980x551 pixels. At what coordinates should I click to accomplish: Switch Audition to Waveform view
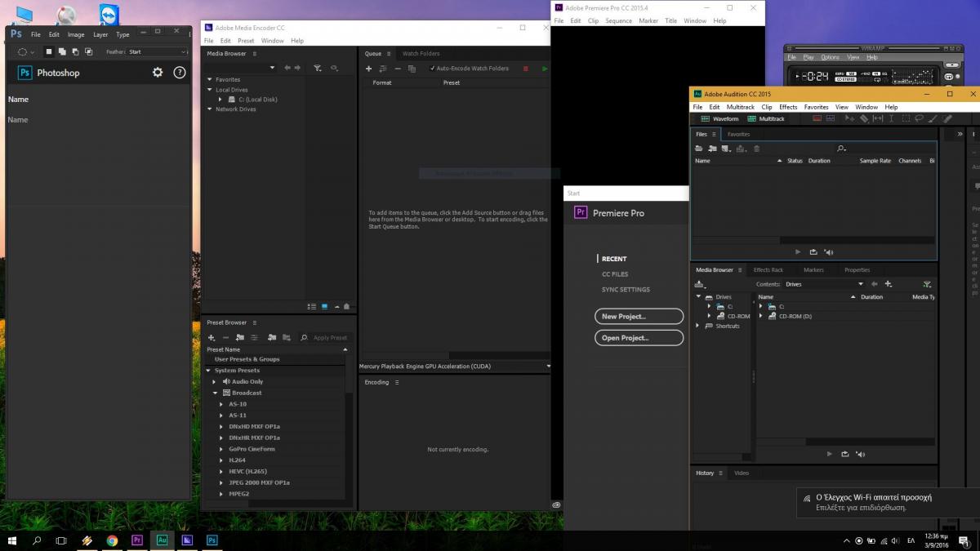tap(719, 118)
